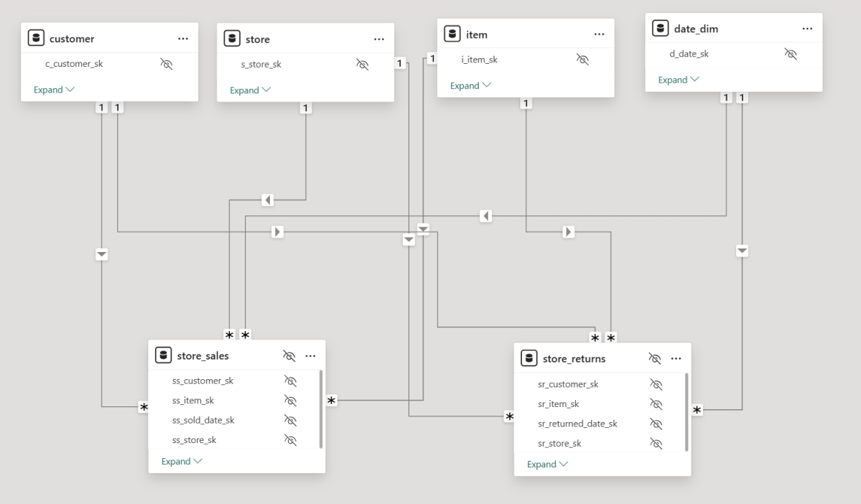The image size is (861, 504).
Task: Open more options menu for store table
Action: pyautogui.click(x=379, y=39)
